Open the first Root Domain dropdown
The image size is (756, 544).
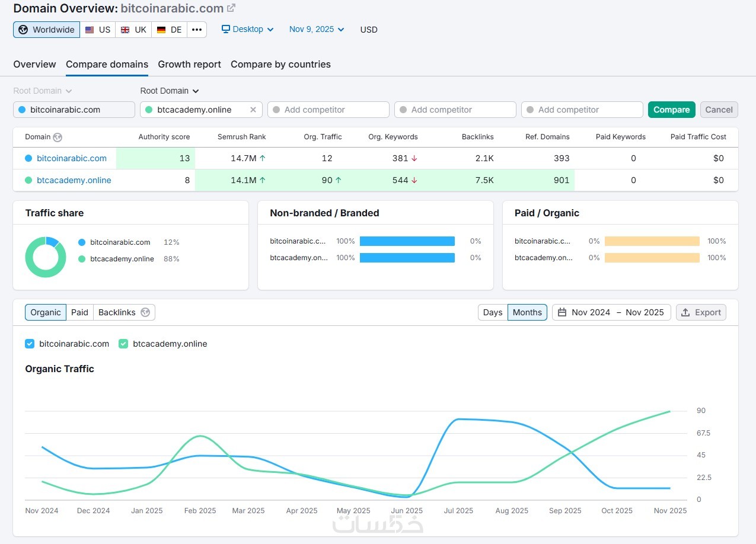point(43,91)
